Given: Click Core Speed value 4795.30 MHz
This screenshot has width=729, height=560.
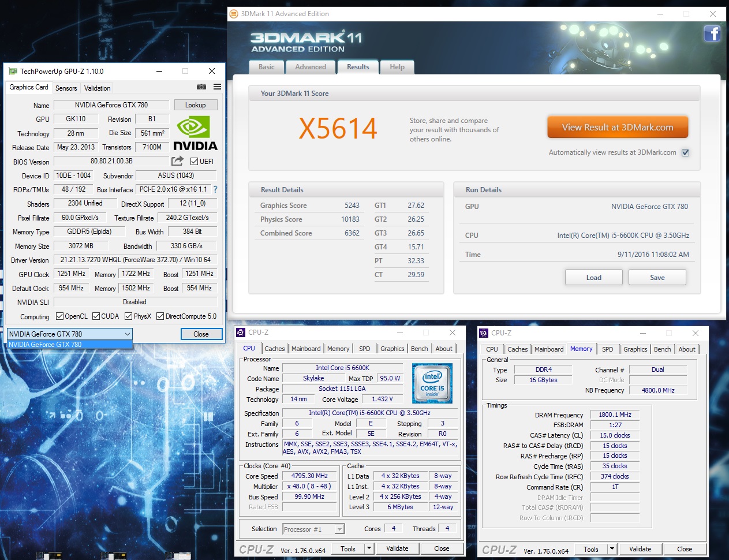Looking at the screenshot, I should point(309,476).
